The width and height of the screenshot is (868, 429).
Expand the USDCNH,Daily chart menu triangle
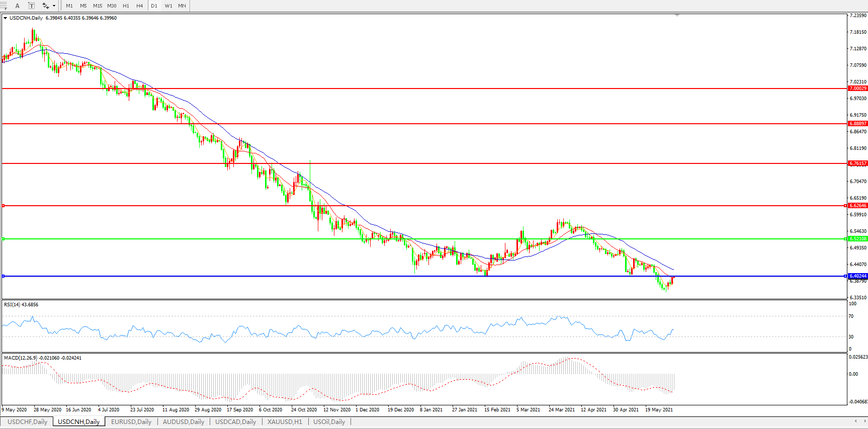[6, 18]
